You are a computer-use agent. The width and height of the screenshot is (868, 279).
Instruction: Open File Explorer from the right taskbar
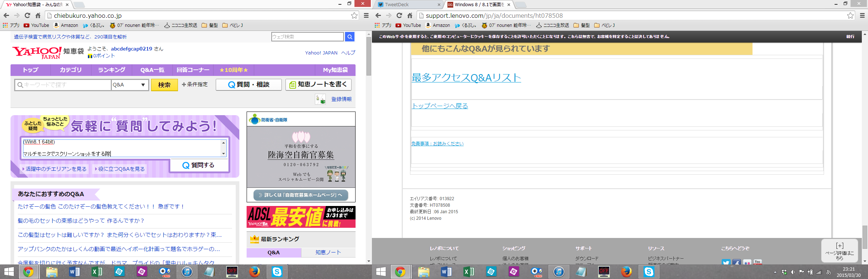click(x=423, y=272)
